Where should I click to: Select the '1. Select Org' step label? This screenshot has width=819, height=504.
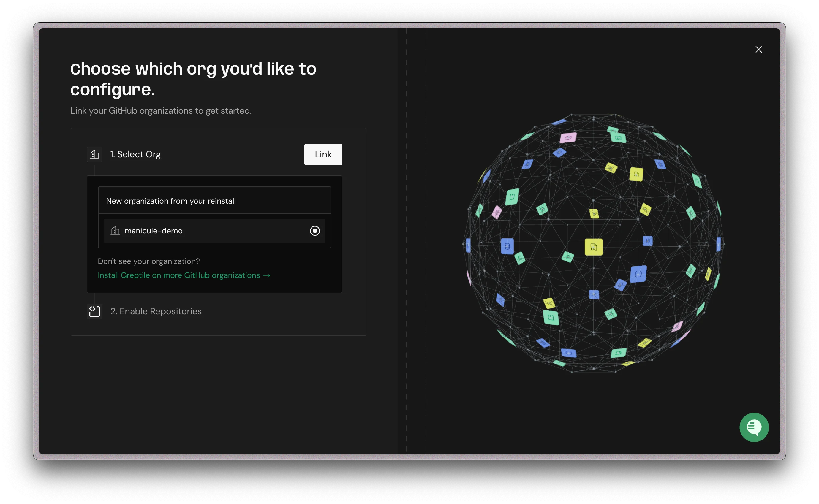[135, 154]
